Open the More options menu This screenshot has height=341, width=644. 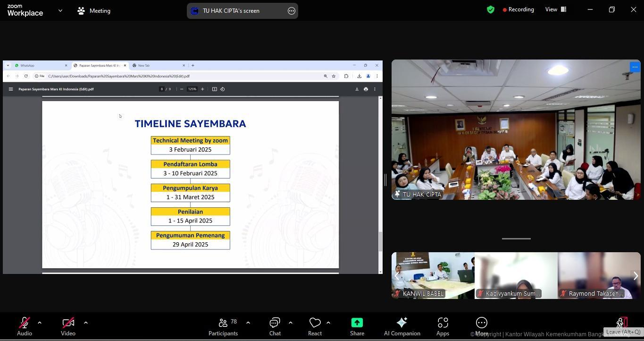click(482, 326)
